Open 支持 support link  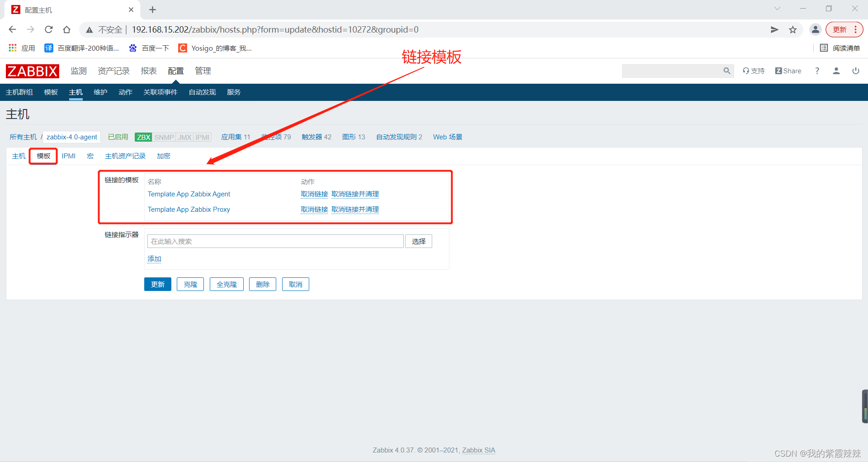[x=754, y=71]
